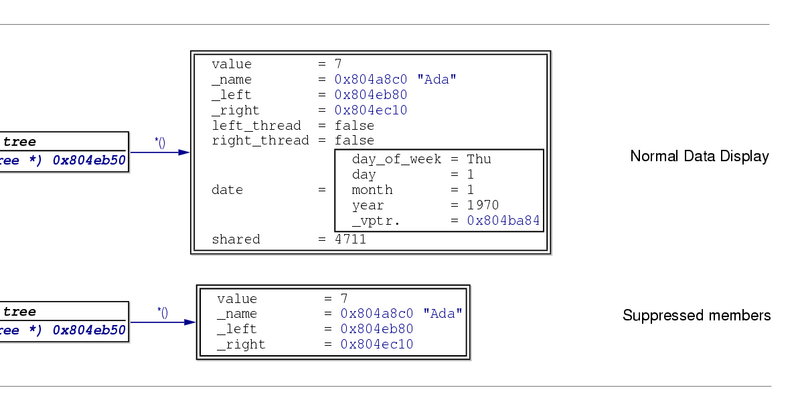The height and width of the screenshot is (398, 800).
Task: Click _right pointer in suppressed members display
Action: coord(377,344)
